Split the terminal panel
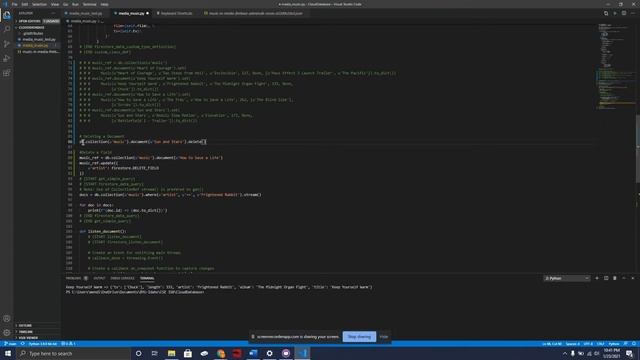The height and width of the screenshot is (360, 640). pyautogui.click(x=606, y=278)
